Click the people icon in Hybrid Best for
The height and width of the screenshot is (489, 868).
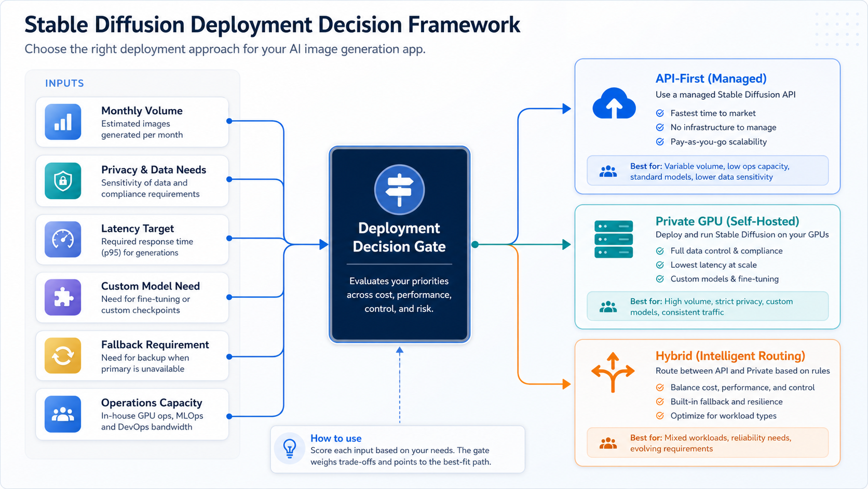[608, 443]
